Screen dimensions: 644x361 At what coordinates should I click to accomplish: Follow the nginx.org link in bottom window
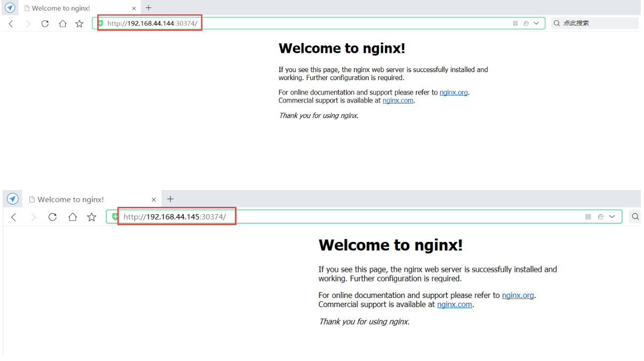click(x=518, y=295)
